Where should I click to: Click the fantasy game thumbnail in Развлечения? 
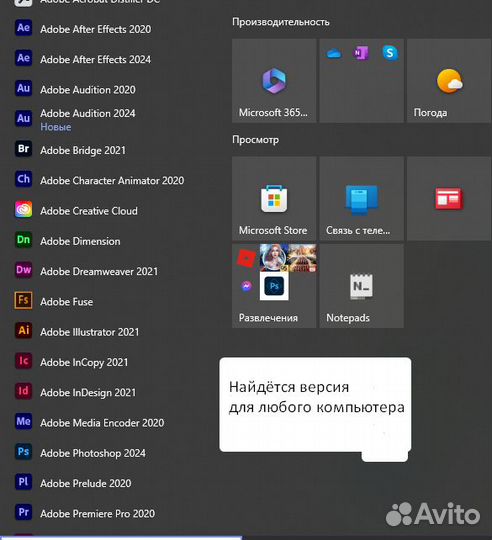click(274, 258)
